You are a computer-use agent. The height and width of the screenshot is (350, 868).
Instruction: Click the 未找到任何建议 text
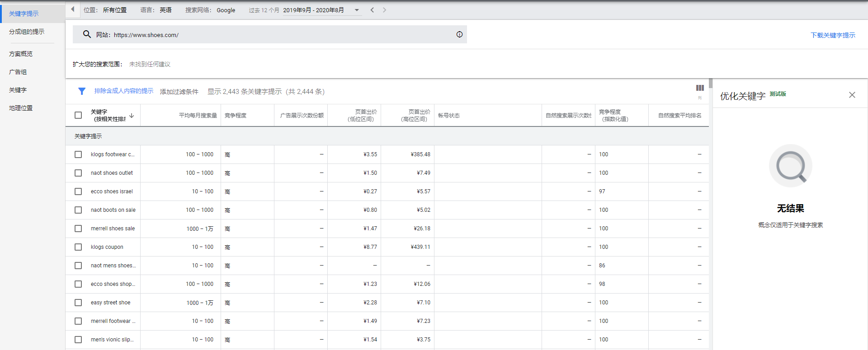[150, 64]
